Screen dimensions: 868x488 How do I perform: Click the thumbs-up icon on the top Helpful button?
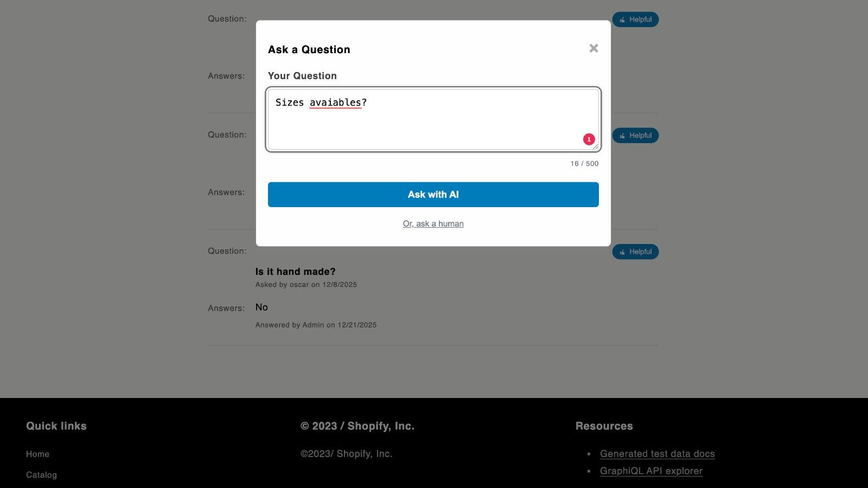(622, 19)
